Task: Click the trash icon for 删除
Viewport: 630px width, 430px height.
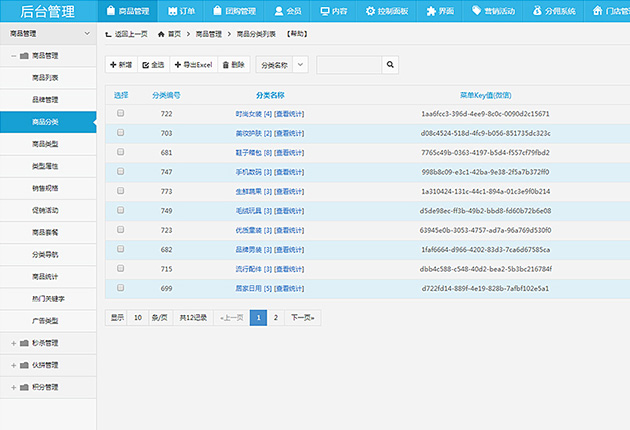Action: point(226,65)
